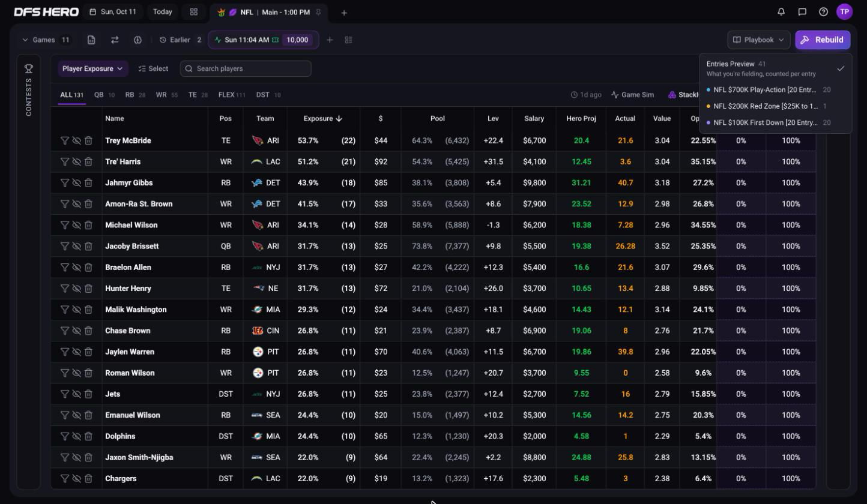Viewport: 867px width, 504px height.
Task: Sort by the Exposure column header
Action: [x=323, y=119]
